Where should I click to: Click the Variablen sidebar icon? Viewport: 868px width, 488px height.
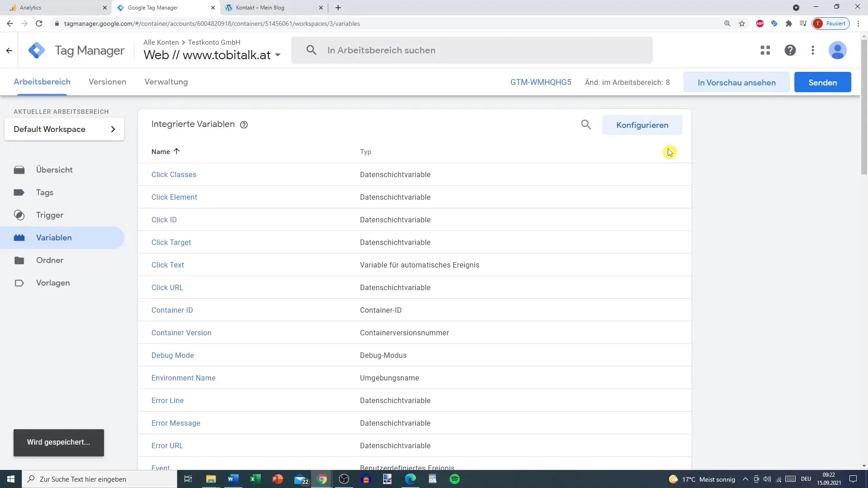pyautogui.click(x=19, y=237)
